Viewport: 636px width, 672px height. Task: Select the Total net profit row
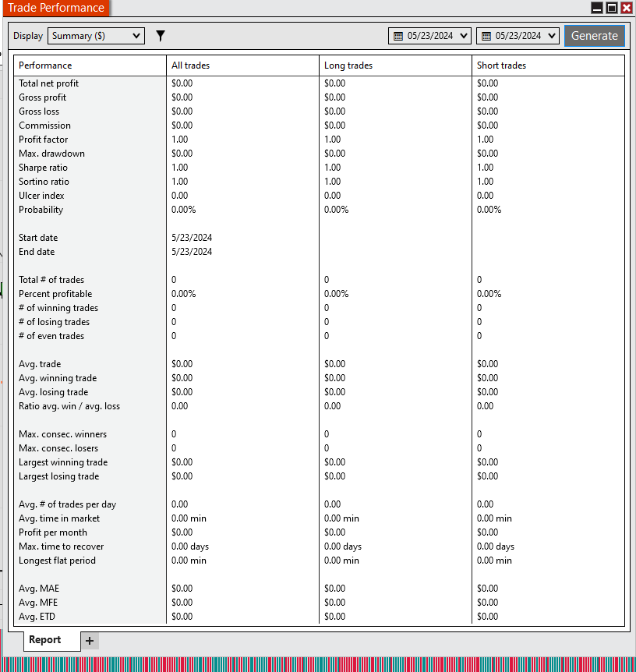click(319, 83)
